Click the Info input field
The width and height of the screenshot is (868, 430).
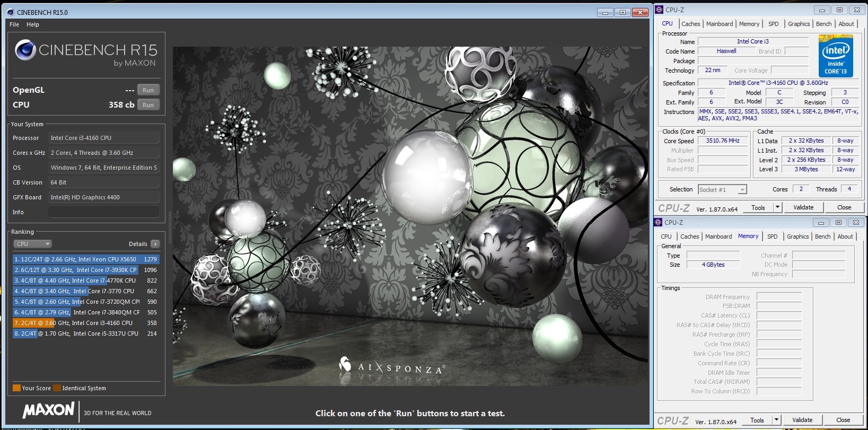click(104, 212)
